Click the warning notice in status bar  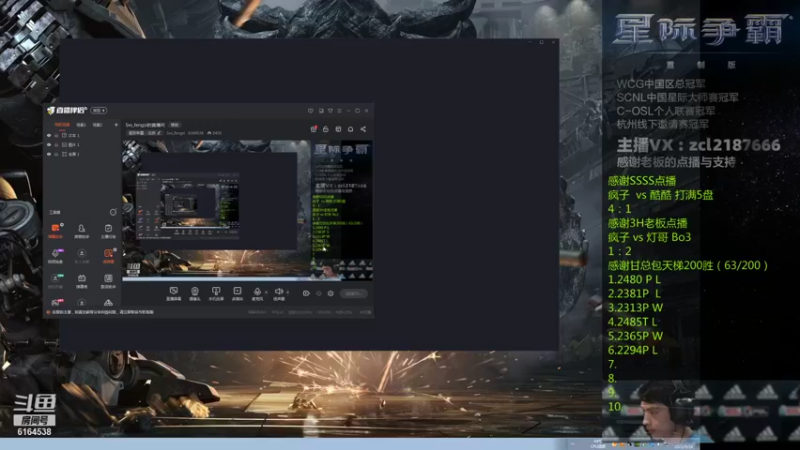[101, 312]
